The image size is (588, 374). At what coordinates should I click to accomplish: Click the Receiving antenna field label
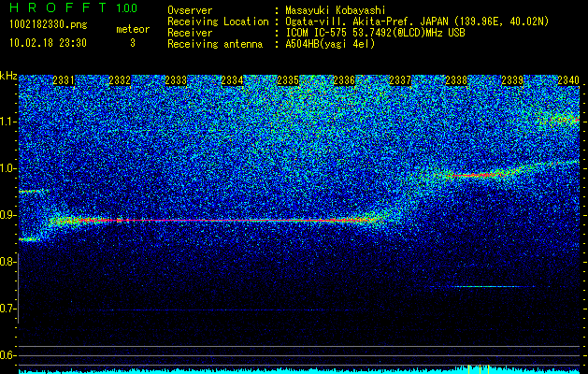[215, 44]
